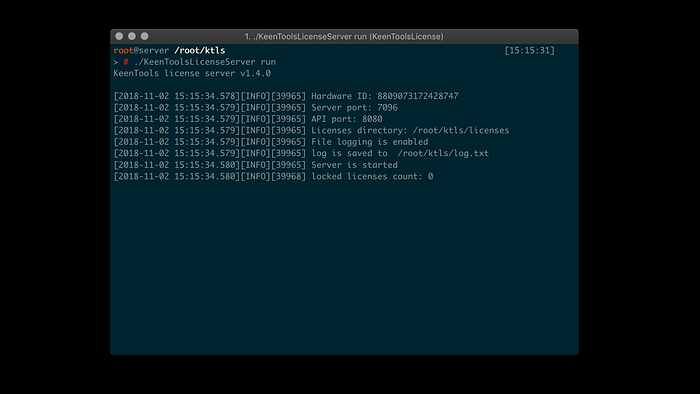Click the API port 8080 value

pos(372,119)
